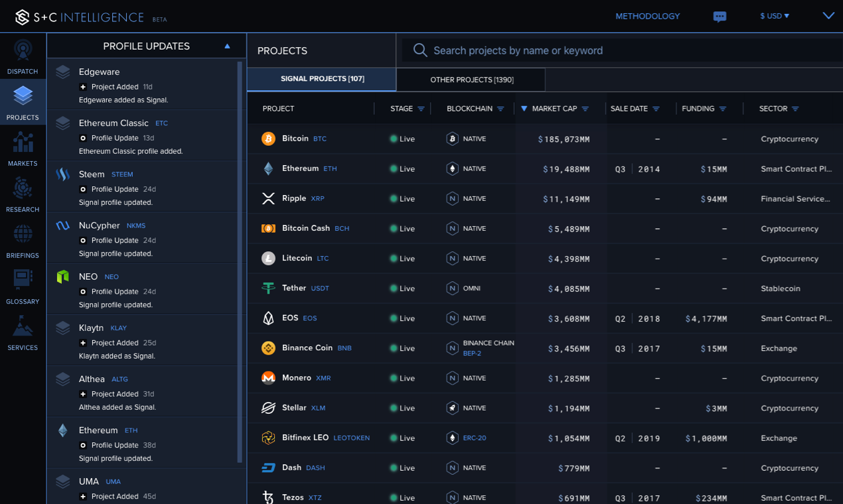The width and height of the screenshot is (843, 504).
Task: Open the UMA project update entry
Action: (x=142, y=487)
